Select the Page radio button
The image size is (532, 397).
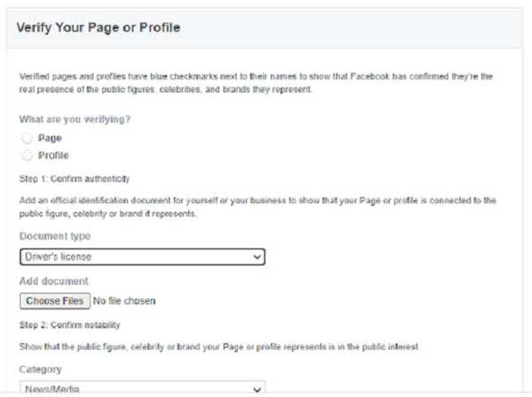point(28,139)
